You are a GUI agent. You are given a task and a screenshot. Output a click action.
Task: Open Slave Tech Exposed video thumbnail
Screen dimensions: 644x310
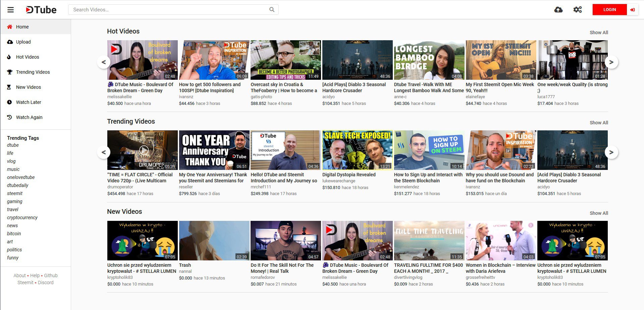pyautogui.click(x=357, y=150)
